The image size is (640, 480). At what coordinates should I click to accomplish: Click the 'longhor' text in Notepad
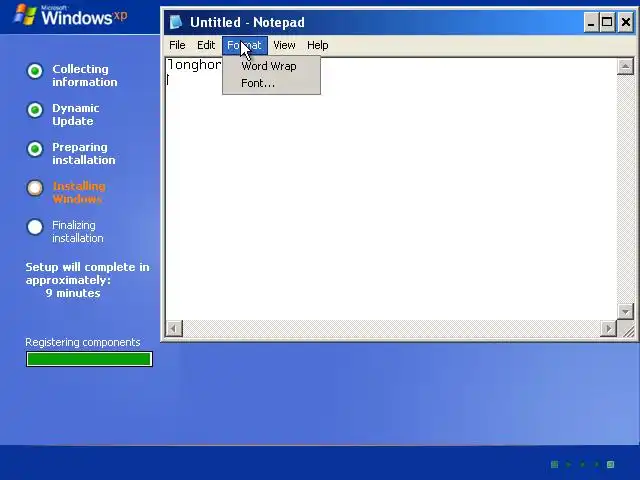pyautogui.click(x=194, y=65)
